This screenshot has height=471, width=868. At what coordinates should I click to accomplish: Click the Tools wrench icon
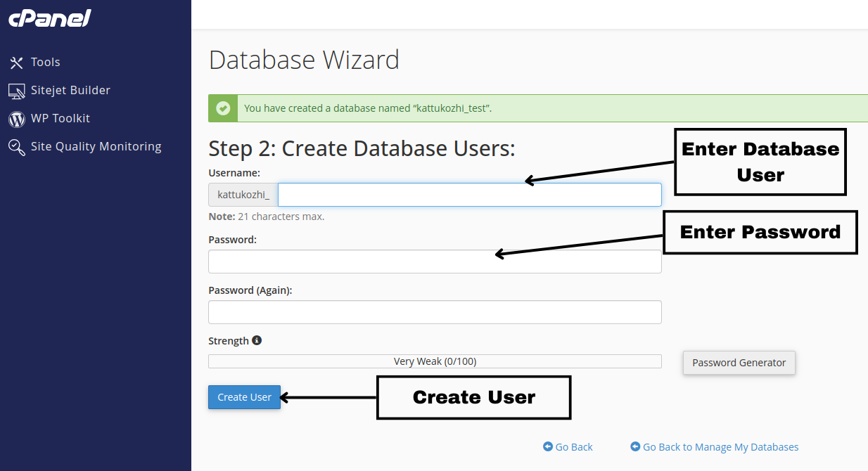point(17,63)
